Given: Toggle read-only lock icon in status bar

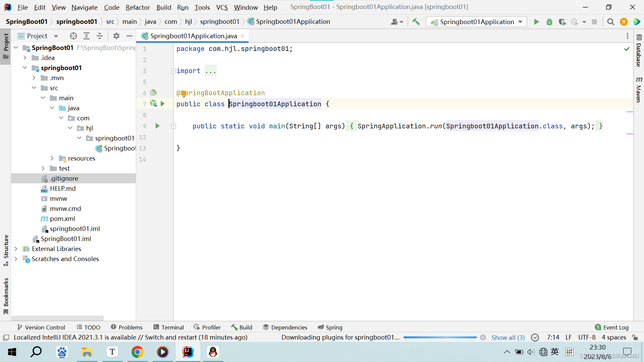Looking at the screenshot, I should 635,337.
